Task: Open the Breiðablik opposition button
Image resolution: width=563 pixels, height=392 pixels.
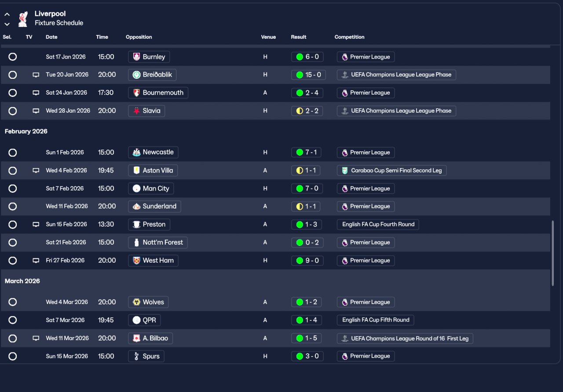Action: click(x=153, y=75)
